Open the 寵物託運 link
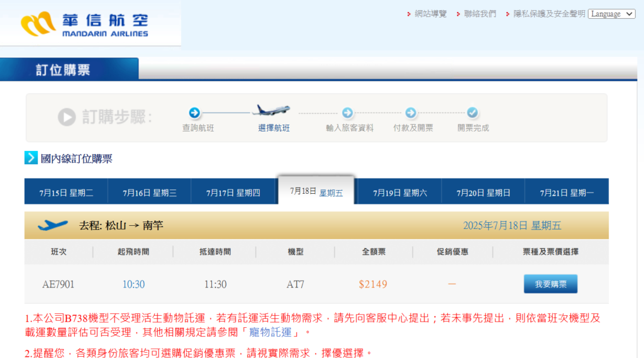The width and height of the screenshot is (644, 358). pyautogui.click(x=270, y=332)
